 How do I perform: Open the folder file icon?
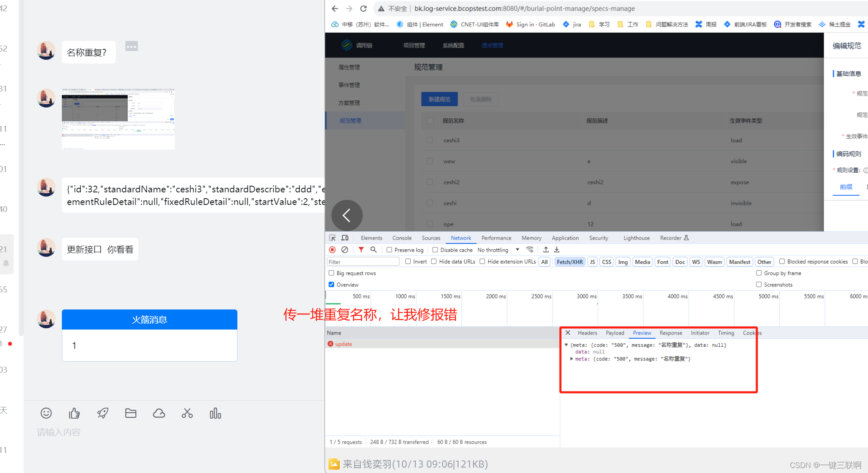tap(131, 413)
